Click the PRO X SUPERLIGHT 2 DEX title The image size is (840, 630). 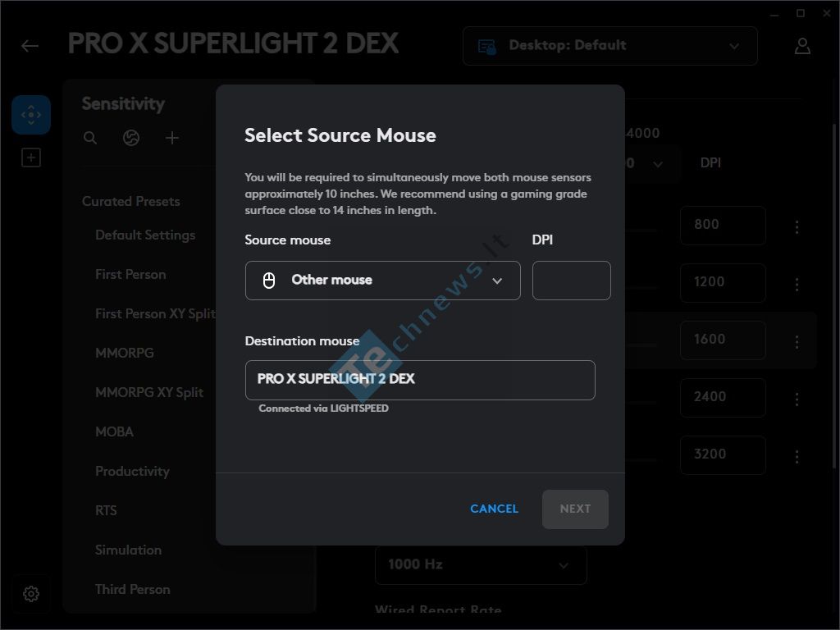tap(234, 43)
